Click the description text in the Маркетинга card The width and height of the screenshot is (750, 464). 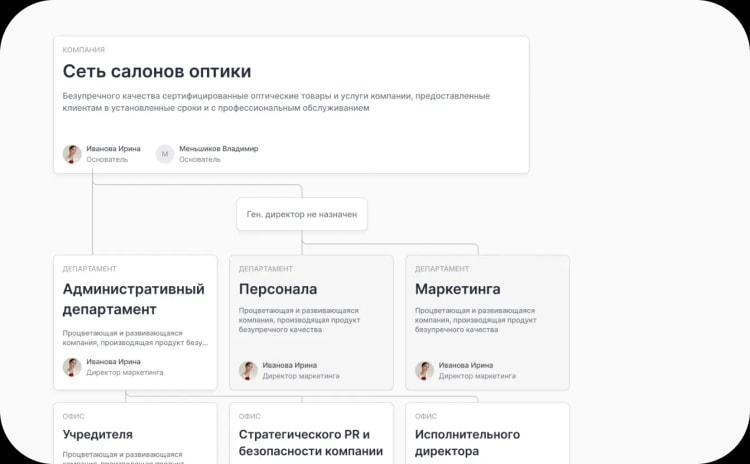pyautogui.click(x=475, y=320)
